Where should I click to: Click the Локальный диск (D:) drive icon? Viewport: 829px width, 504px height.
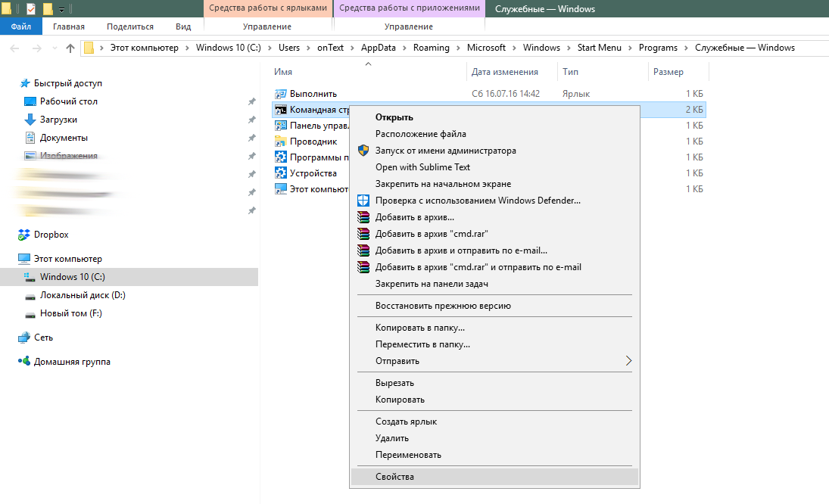[x=30, y=296]
